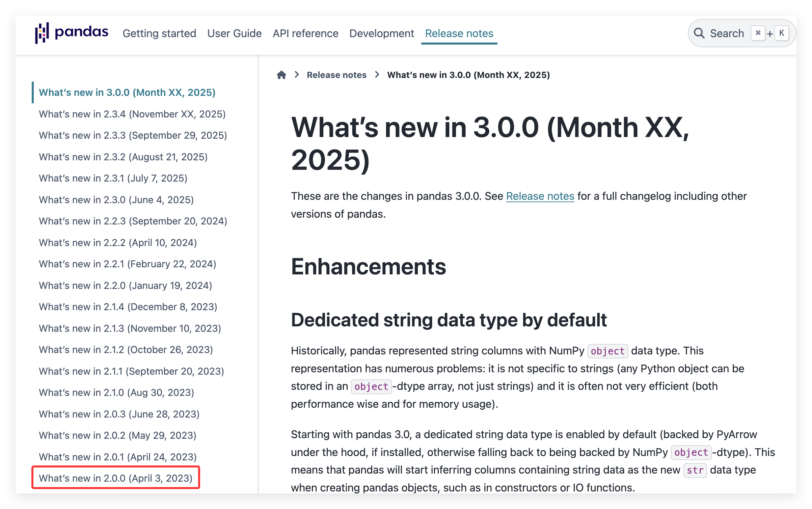Click the search magnifier icon
812x509 pixels.
coord(699,33)
